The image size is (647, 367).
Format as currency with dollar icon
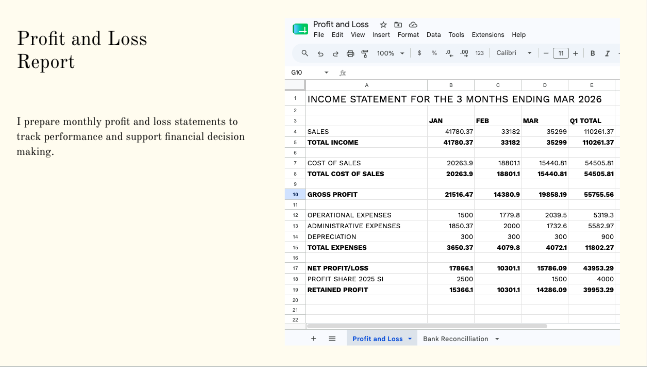click(419, 53)
